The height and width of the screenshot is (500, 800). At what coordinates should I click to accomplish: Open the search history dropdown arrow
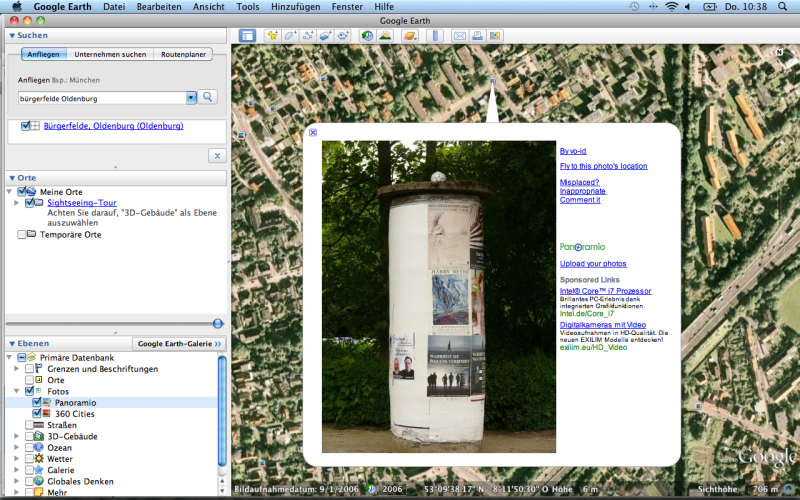(191, 98)
